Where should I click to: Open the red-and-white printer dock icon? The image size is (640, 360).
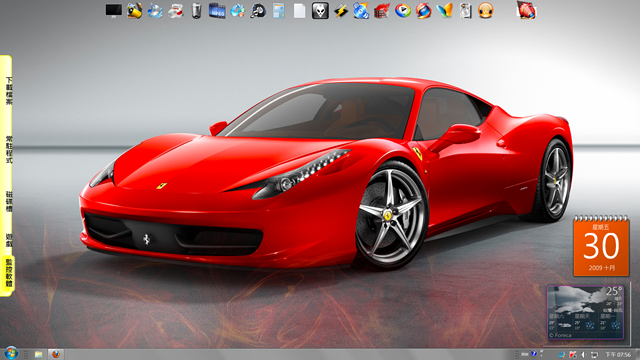click(x=176, y=11)
